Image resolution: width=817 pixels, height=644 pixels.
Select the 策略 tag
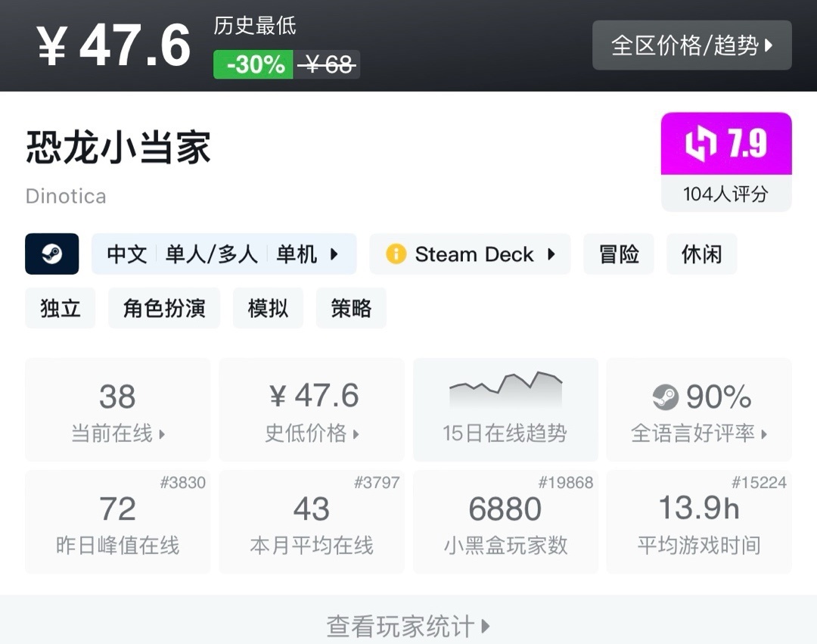[x=351, y=308]
